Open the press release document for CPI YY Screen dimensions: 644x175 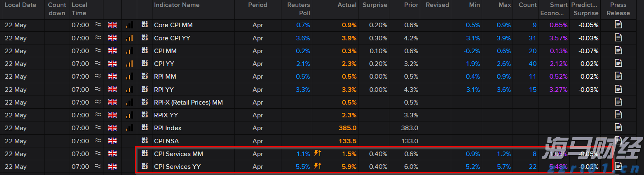pyautogui.click(x=618, y=63)
